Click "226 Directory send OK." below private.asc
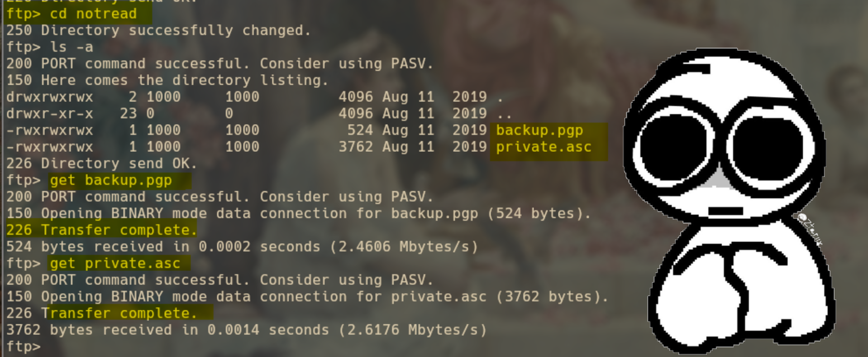Image resolution: width=868 pixels, height=357 pixels. click(101, 164)
